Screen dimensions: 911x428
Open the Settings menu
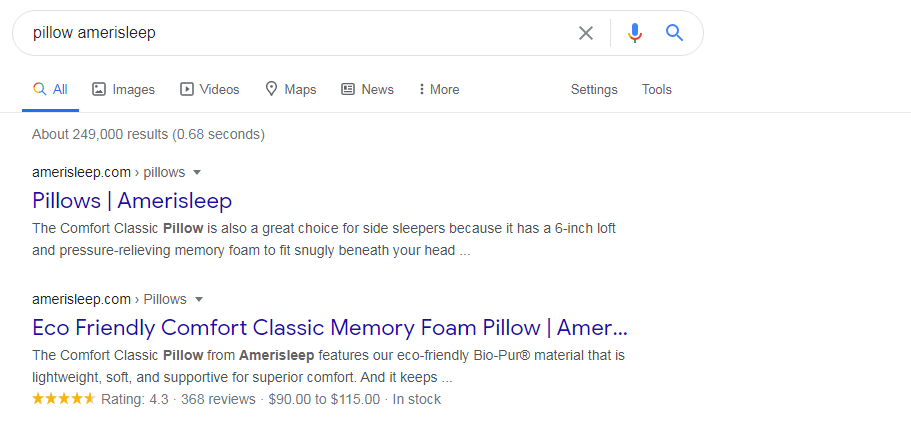[x=594, y=89]
